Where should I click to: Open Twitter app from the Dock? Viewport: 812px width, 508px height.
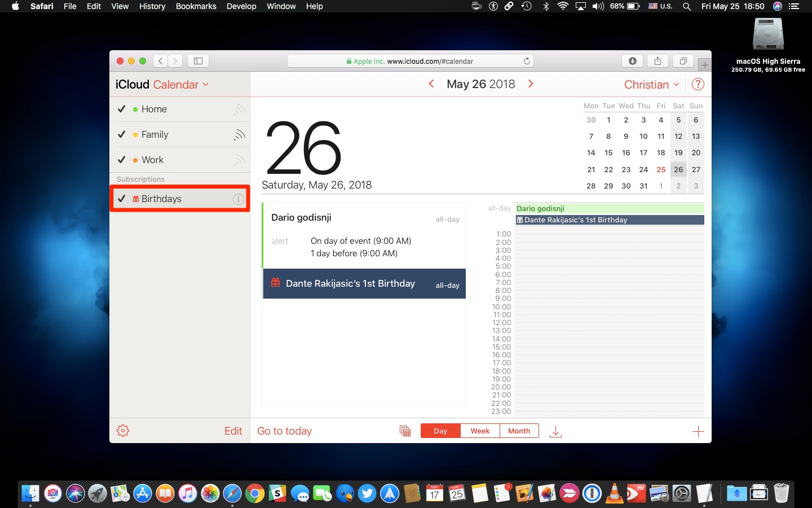coord(367,494)
